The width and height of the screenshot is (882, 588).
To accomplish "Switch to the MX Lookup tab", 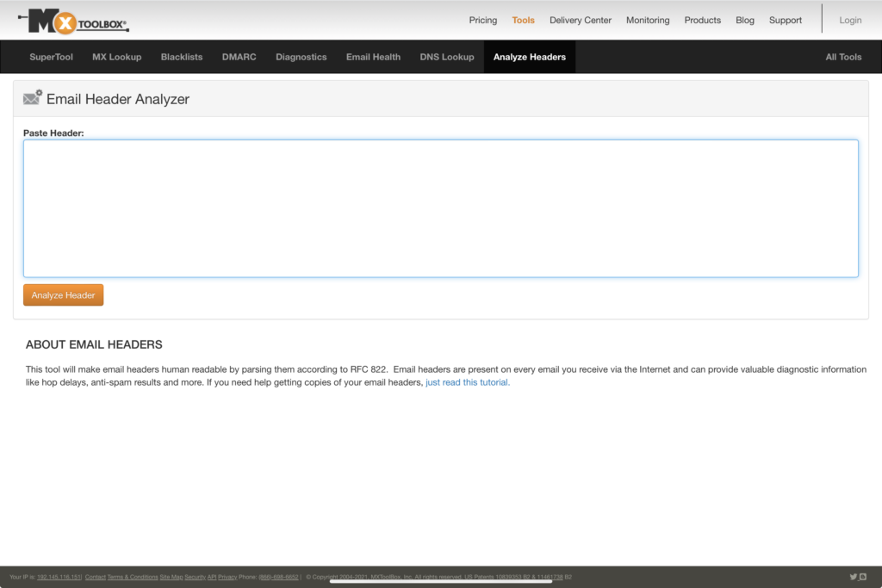I will tap(117, 57).
